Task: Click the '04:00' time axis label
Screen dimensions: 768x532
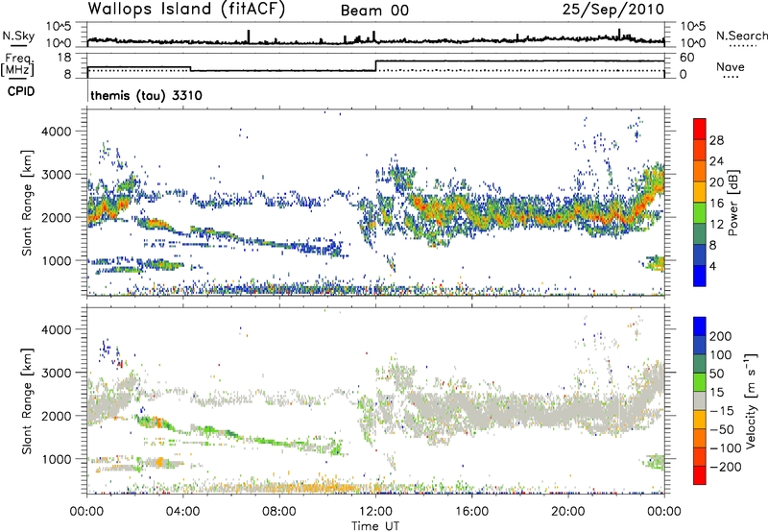Action: (x=182, y=512)
